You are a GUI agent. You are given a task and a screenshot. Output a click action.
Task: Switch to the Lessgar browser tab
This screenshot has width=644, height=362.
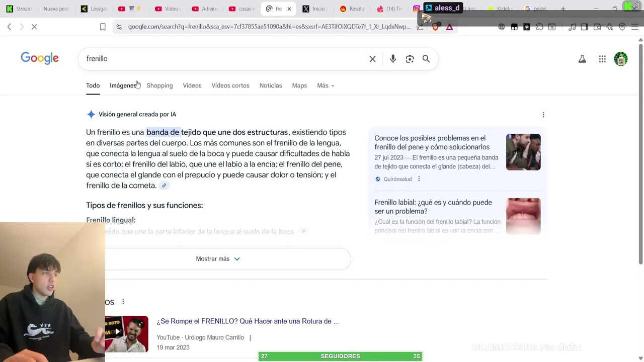click(x=94, y=9)
